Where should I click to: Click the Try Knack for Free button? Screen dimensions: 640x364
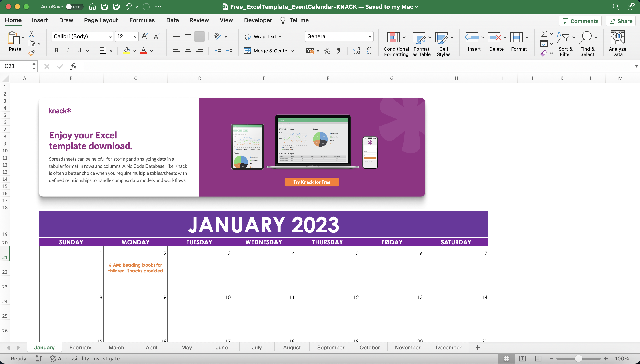point(312,182)
